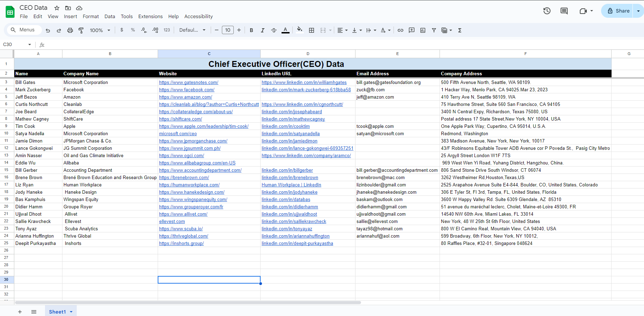The width and height of the screenshot is (644, 316).
Task: Activate the Paint format roller tool
Action: [81, 30]
